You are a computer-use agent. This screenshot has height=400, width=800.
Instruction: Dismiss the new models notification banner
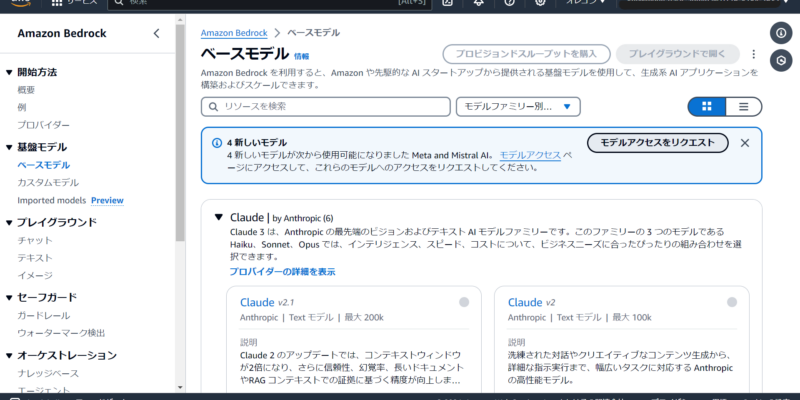(x=744, y=143)
